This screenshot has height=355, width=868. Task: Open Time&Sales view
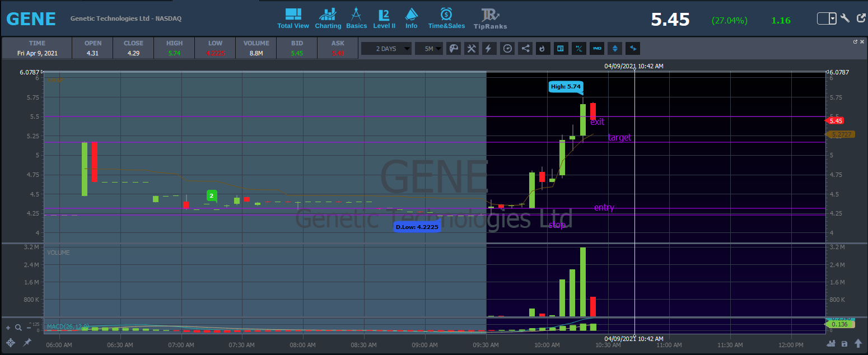(446, 18)
